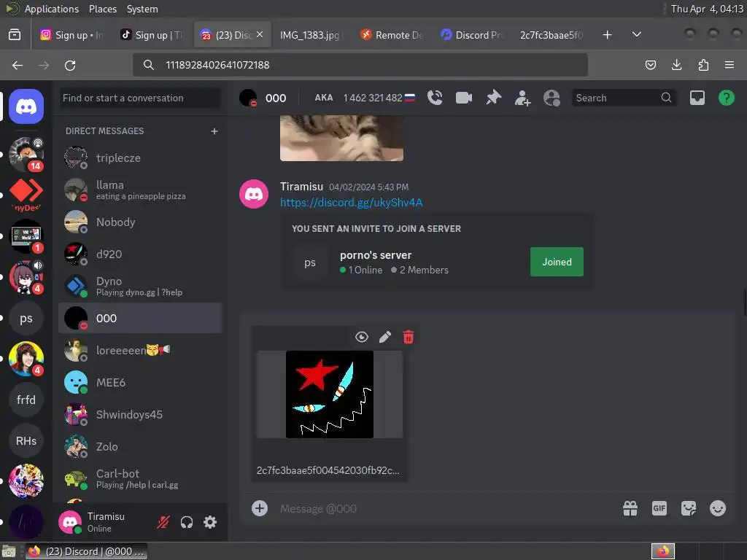Open the Applications menu
Image resolution: width=747 pixels, height=560 pixels.
[x=52, y=9]
